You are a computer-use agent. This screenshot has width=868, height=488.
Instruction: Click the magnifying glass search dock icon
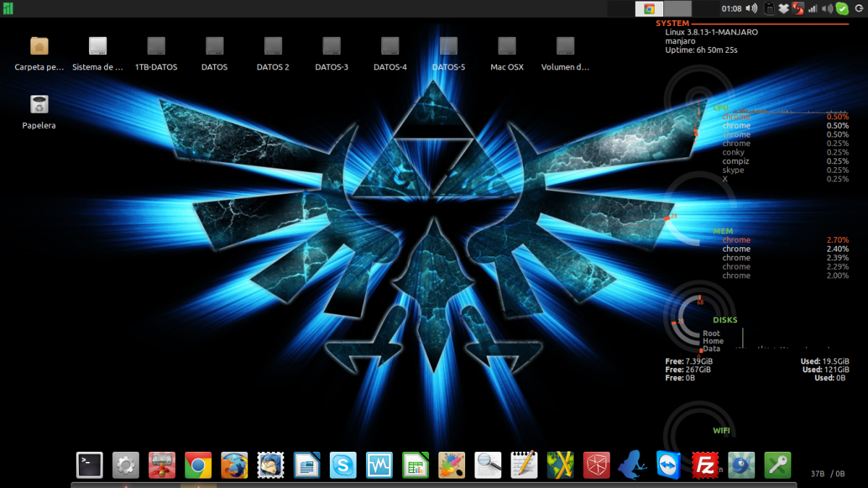coord(488,465)
